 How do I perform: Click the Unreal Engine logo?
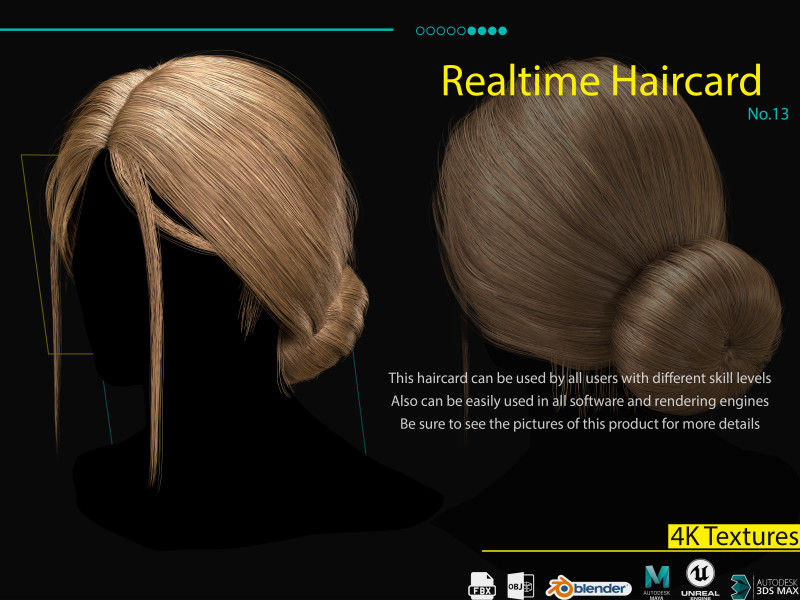pos(701,580)
